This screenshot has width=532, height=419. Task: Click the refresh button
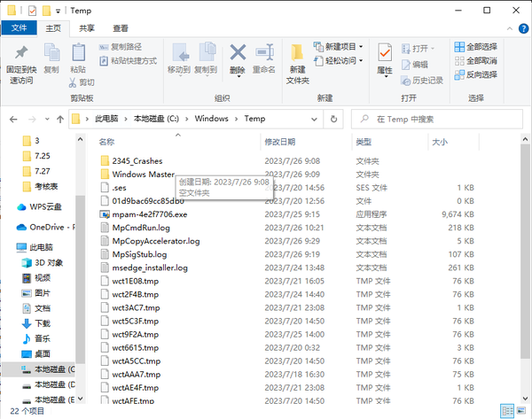(x=333, y=120)
